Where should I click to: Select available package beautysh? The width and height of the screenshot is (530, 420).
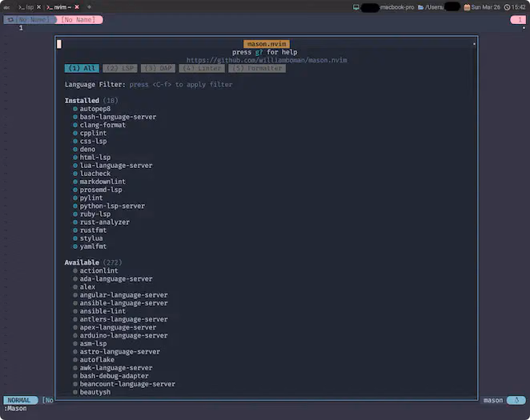95,392
